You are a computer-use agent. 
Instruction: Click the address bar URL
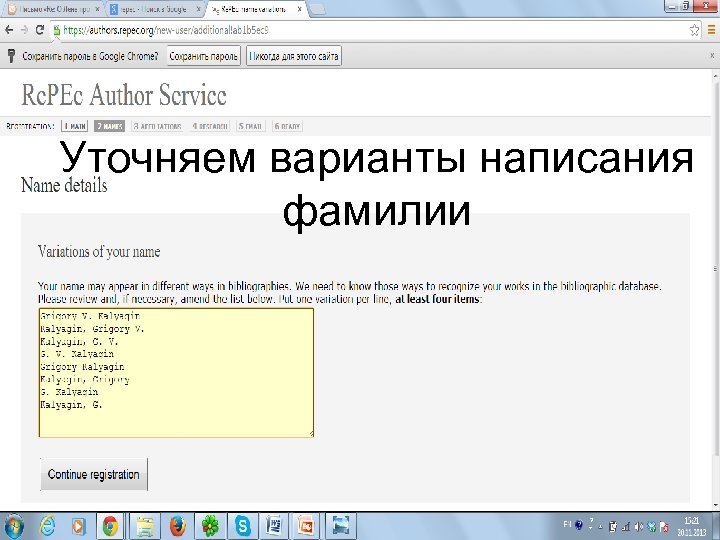165,30
